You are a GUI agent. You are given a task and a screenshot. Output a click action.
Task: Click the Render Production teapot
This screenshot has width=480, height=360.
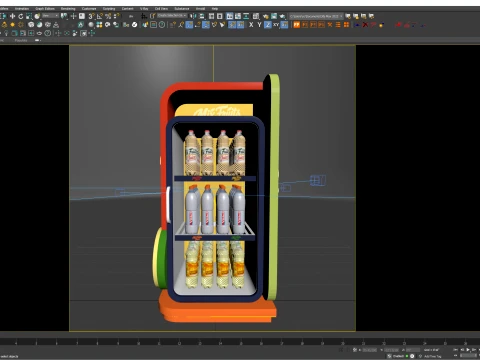282,16
